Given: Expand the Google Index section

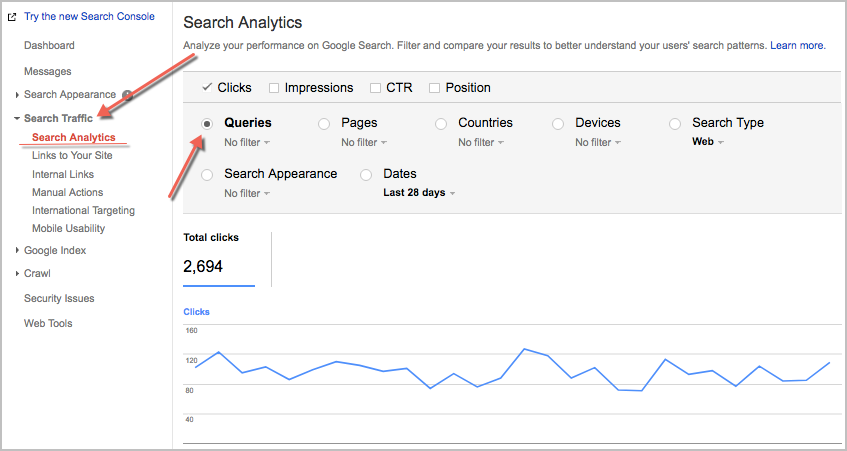Looking at the screenshot, I should [55, 251].
